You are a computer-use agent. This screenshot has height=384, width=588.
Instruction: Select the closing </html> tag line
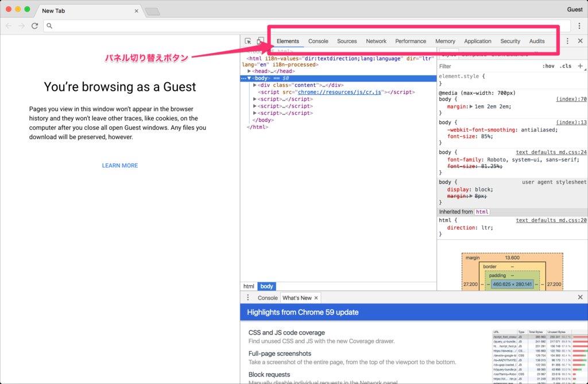(257, 127)
